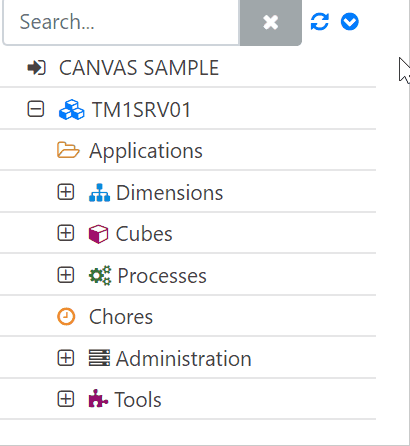Image resolution: width=410 pixels, height=446 pixels.
Task: Click the Applications folder icon
Action: [68, 150]
